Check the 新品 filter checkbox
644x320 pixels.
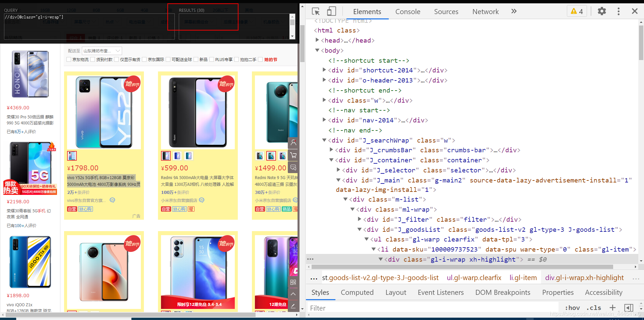point(196,60)
